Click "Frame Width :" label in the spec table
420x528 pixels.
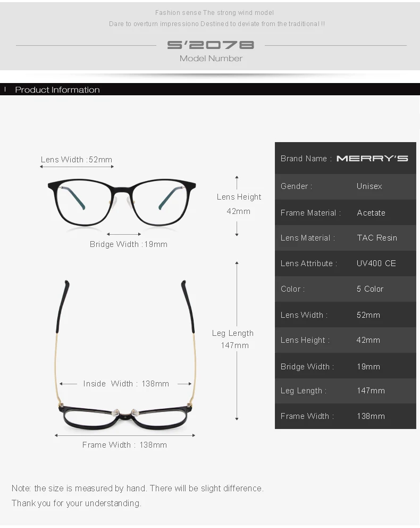tap(307, 416)
